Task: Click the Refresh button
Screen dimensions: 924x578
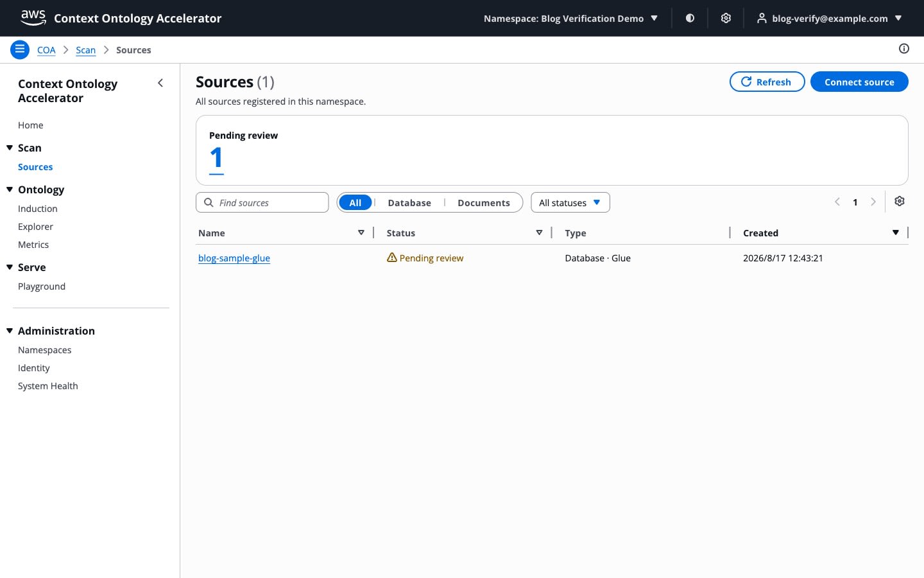Action: click(x=767, y=82)
